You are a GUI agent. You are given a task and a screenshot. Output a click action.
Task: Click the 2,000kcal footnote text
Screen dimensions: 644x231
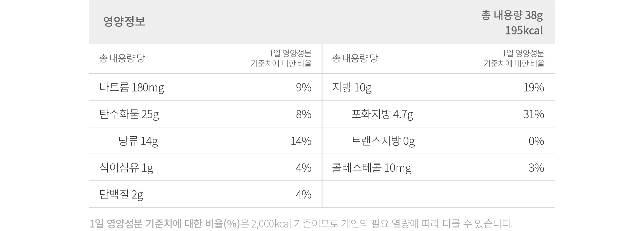click(x=271, y=224)
